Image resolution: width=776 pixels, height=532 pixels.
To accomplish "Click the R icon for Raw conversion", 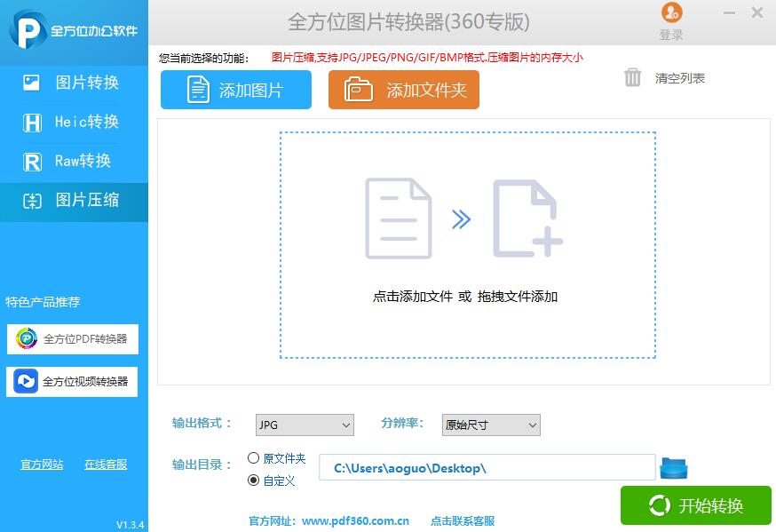I will click(32, 162).
